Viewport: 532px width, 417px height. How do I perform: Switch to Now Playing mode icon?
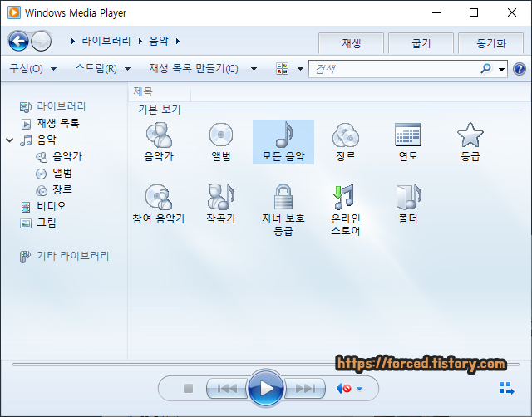(506, 389)
